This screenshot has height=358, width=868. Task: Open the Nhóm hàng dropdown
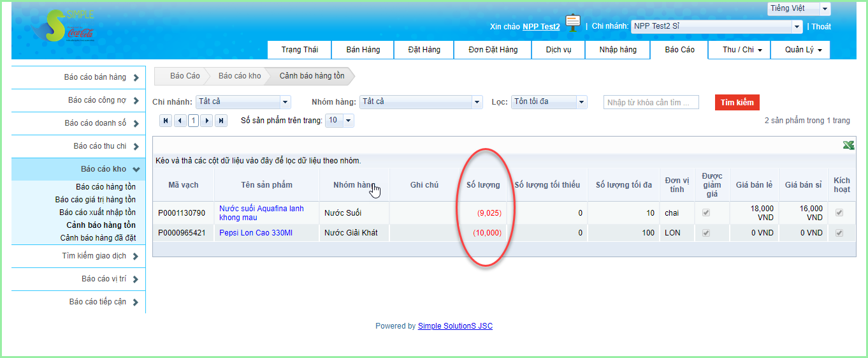(x=477, y=102)
